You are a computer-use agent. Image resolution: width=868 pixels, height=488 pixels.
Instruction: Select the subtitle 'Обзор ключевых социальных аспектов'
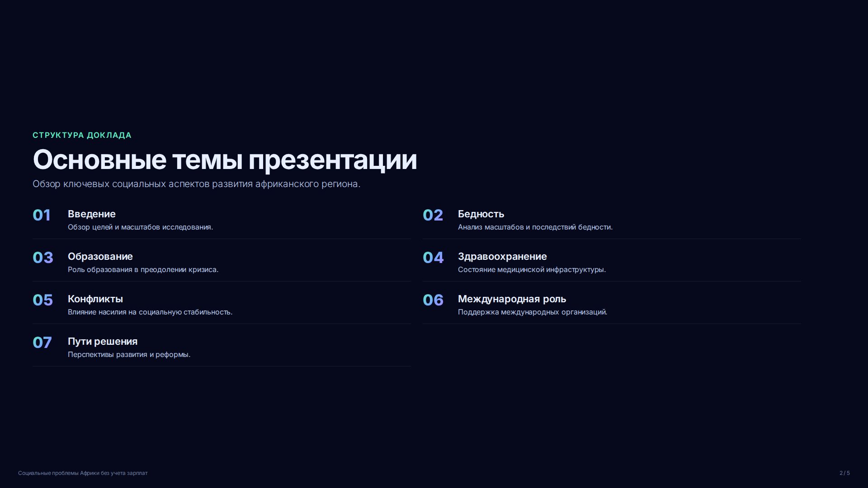(196, 184)
